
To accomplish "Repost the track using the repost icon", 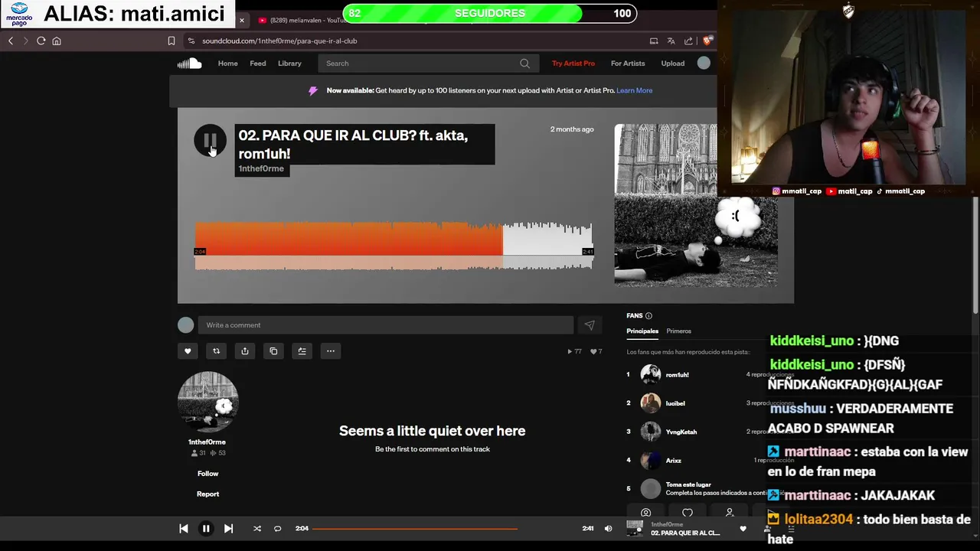I will [x=216, y=351].
